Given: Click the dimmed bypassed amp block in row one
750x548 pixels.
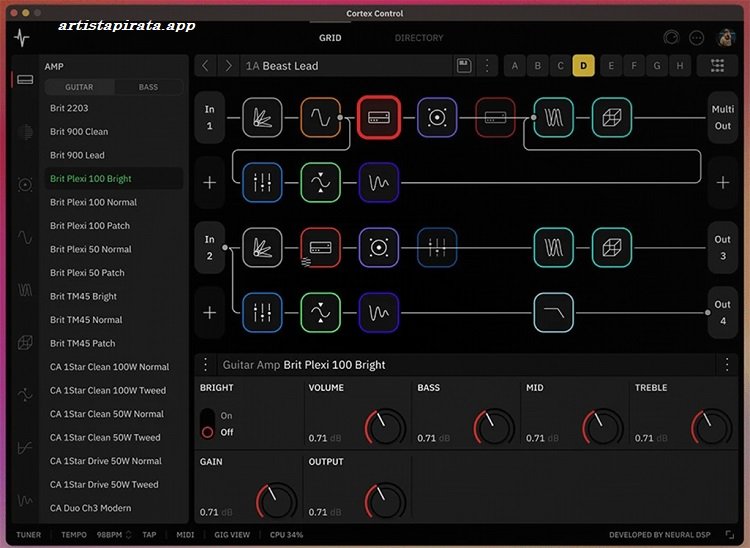Looking at the screenshot, I should [x=495, y=118].
